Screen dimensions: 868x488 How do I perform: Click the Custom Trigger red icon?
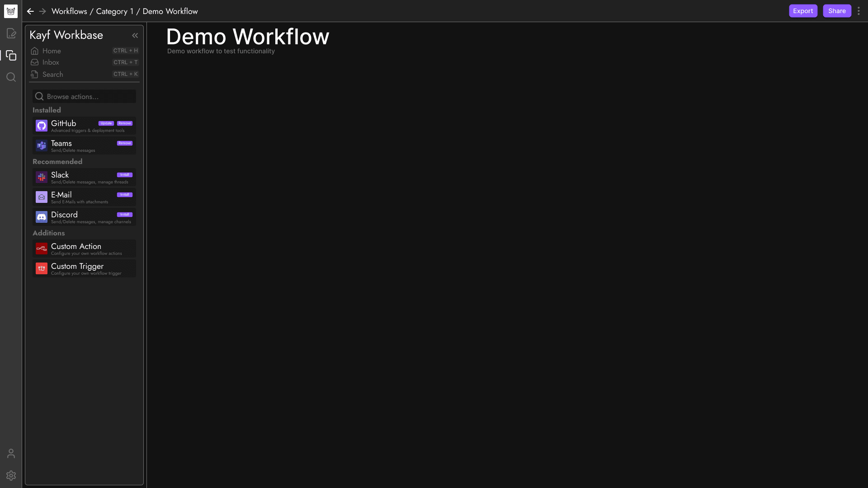pyautogui.click(x=41, y=268)
